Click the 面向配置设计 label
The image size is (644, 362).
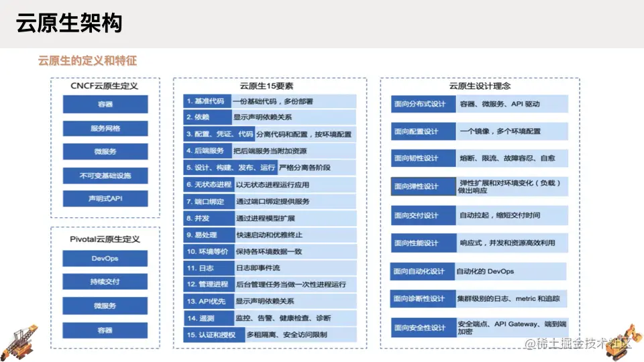(x=423, y=131)
